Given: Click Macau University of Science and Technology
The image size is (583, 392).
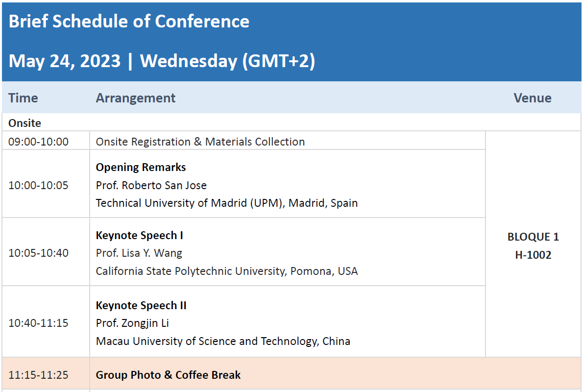Looking at the screenshot, I should click(223, 341).
